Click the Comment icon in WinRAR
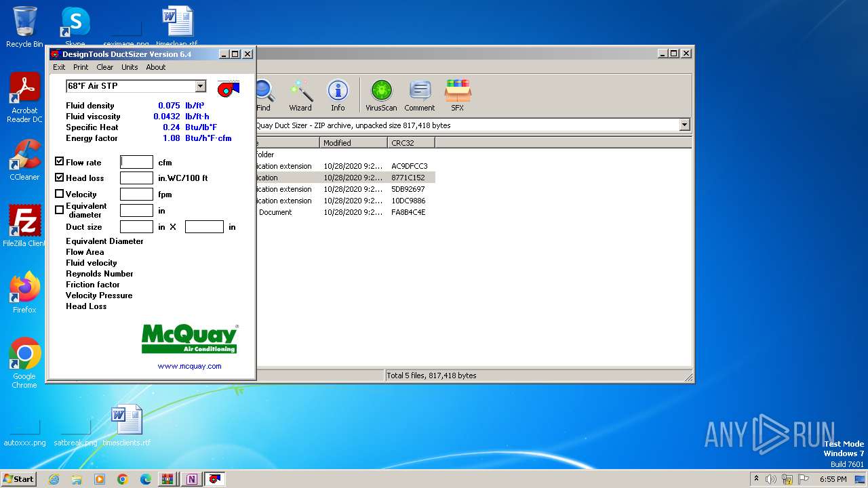The height and width of the screenshot is (488, 868). coord(420,96)
